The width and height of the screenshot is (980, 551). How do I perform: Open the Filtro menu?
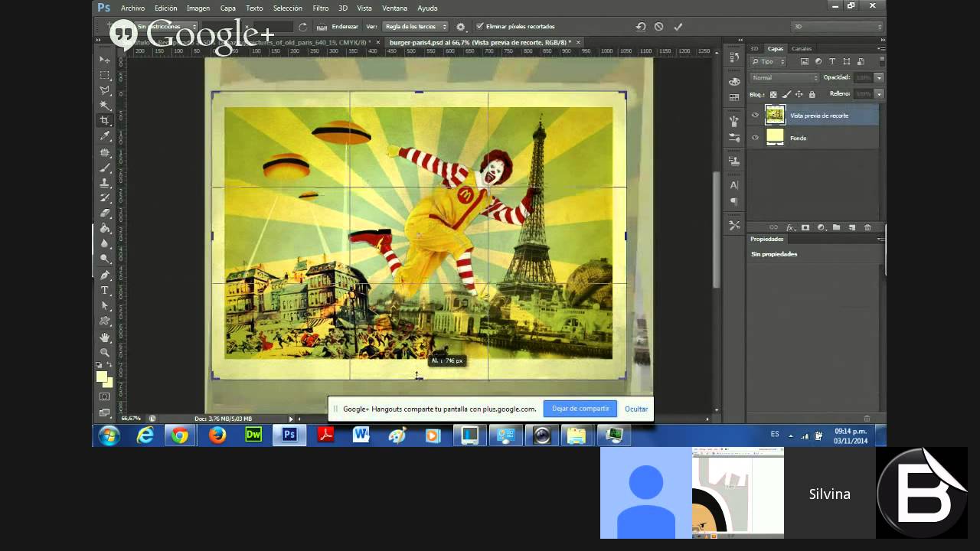coord(321,8)
